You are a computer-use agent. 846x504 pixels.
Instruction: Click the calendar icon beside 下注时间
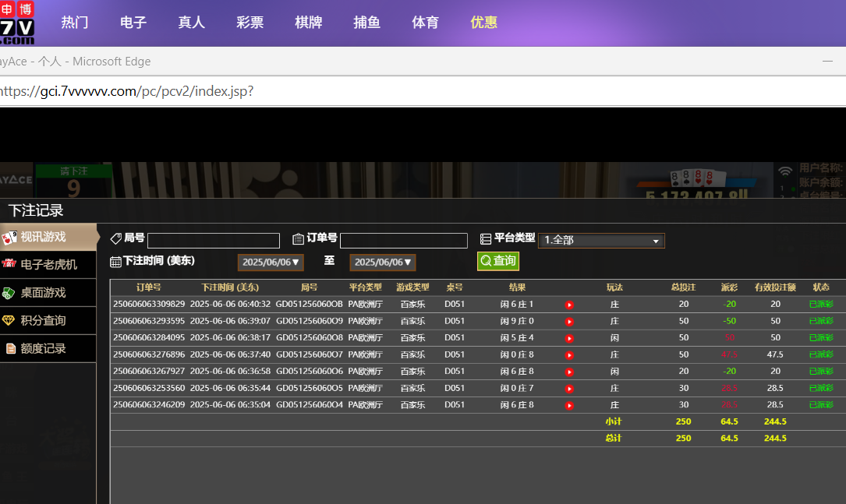115,262
